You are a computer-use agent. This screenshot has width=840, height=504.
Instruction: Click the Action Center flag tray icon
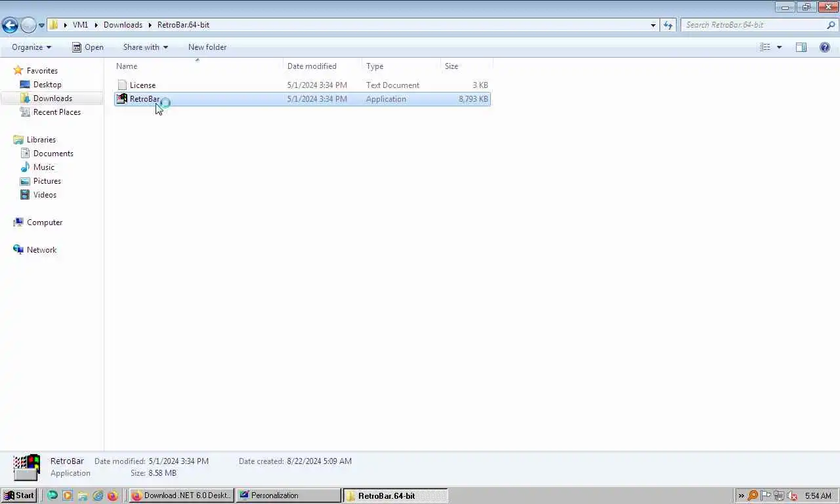[x=766, y=495]
